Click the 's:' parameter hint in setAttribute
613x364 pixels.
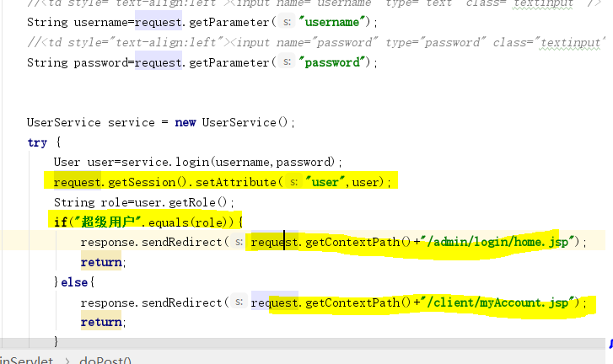(294, 182)
